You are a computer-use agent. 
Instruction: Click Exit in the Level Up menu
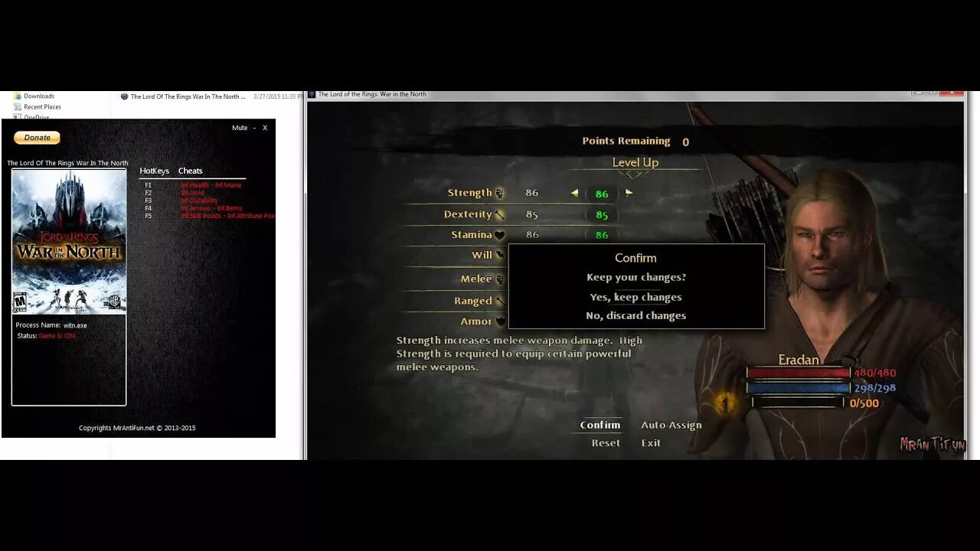click(651, 443)
